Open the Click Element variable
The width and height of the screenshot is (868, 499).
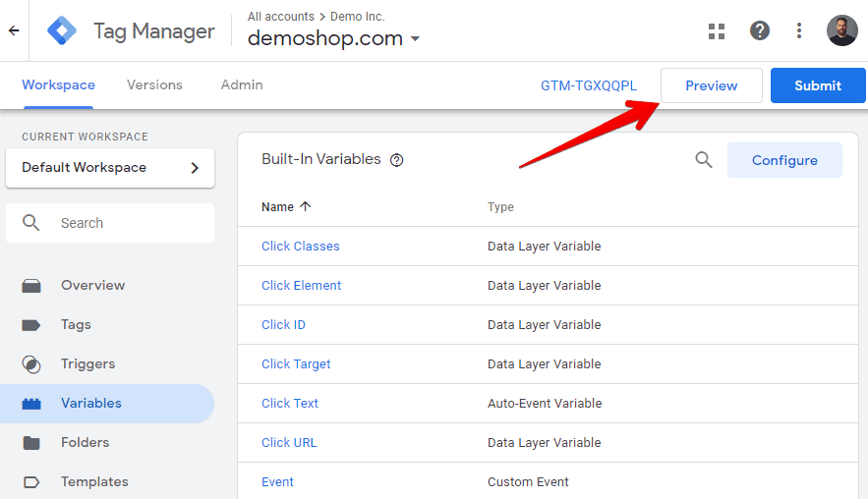tap(301, 286)
